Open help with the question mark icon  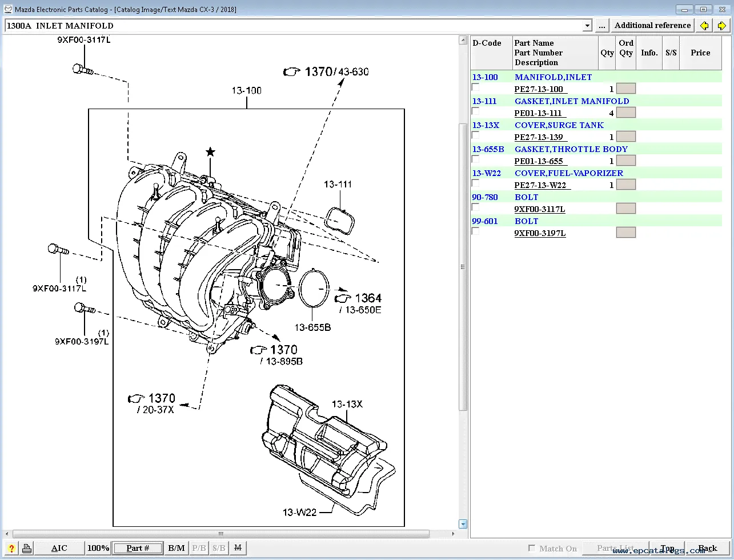tap(11, 548)
